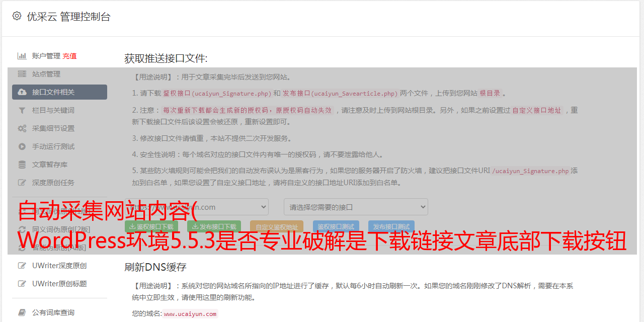Click the highlighted 自定义接口地址 text

point(537,110)
